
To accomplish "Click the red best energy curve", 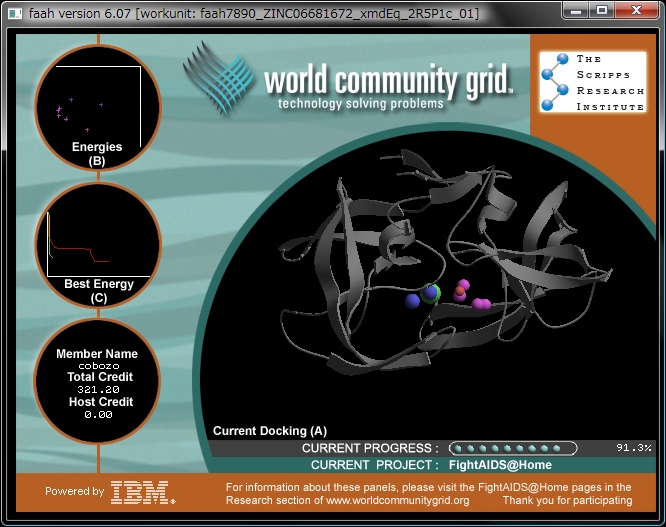I will point(80,251).
